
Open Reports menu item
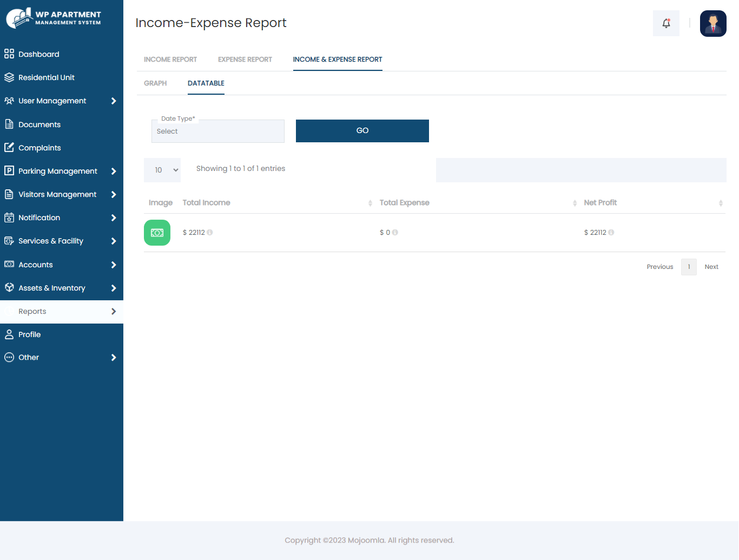[x=62, y=311]
